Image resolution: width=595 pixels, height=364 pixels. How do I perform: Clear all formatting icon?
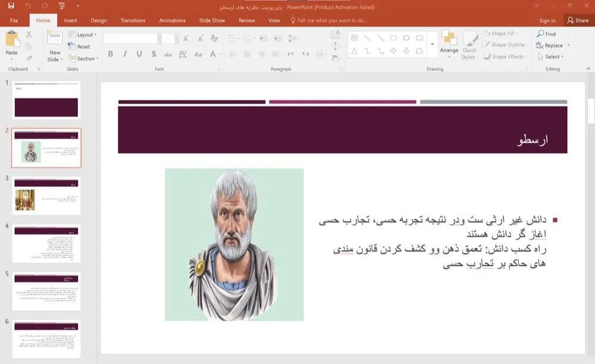pos(214,38)
